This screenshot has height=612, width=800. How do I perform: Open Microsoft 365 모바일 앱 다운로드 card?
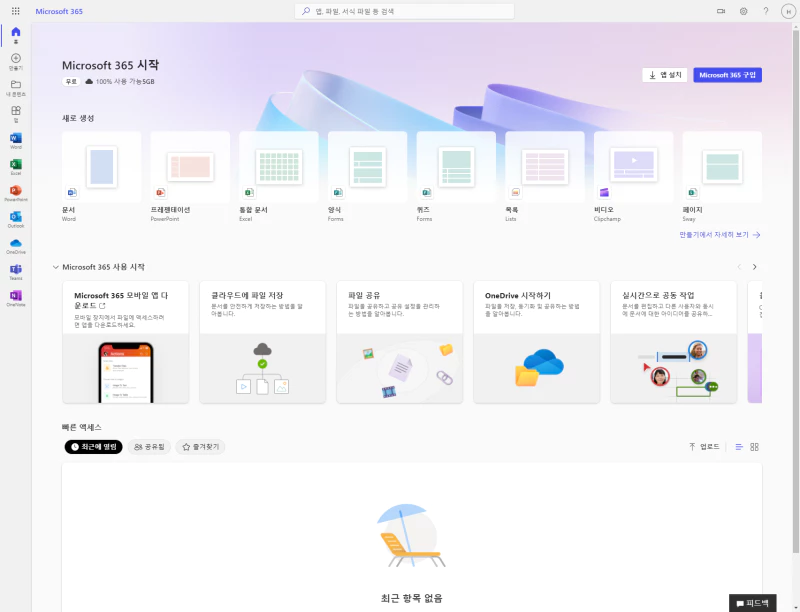tap(126, 342)
